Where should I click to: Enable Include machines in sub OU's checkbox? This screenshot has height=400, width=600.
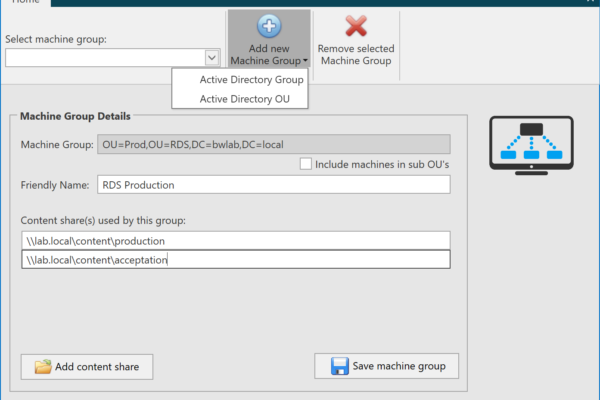click(305, 164)
